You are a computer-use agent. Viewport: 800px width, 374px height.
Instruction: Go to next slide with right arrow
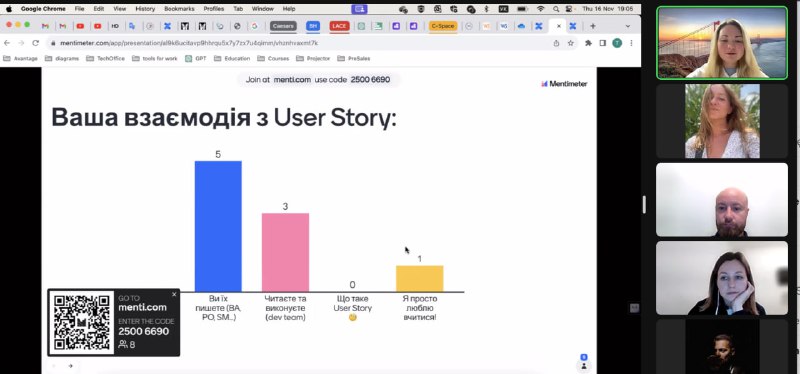click(70, 366)
